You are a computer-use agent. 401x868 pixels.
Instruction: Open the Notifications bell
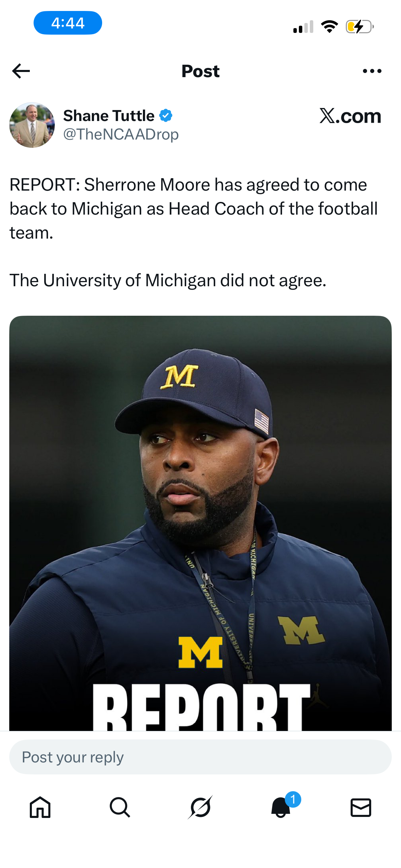point(281,807)
